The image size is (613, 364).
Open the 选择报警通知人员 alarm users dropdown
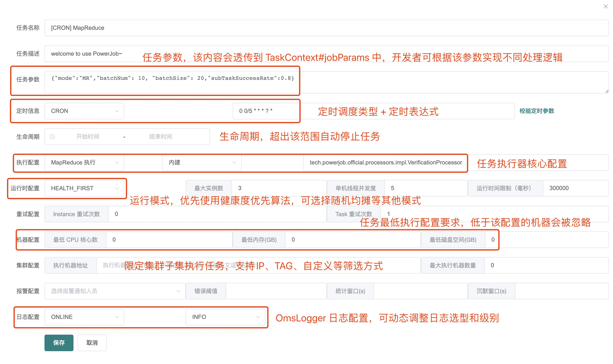115,291
